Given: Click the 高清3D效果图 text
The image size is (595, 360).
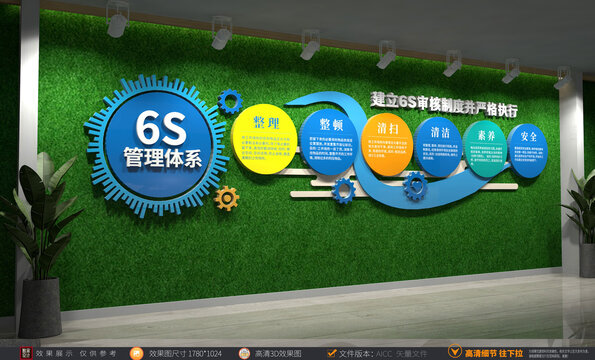Looking at the screenshot, I should (x=278, y=354).
